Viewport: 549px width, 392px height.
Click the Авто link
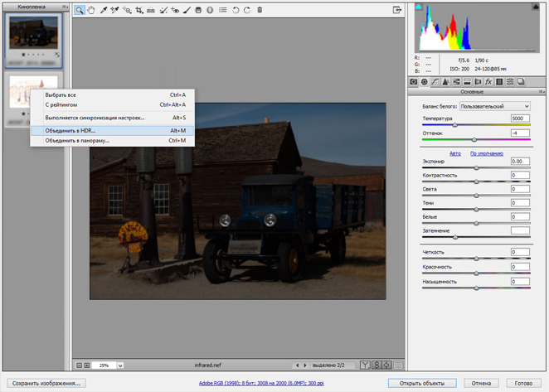click(454, 153)
